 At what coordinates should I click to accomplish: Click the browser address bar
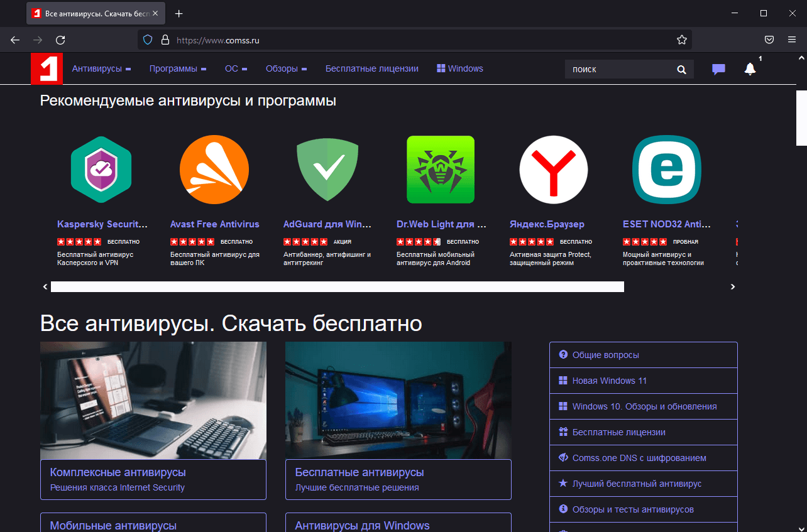click(415, 40)
